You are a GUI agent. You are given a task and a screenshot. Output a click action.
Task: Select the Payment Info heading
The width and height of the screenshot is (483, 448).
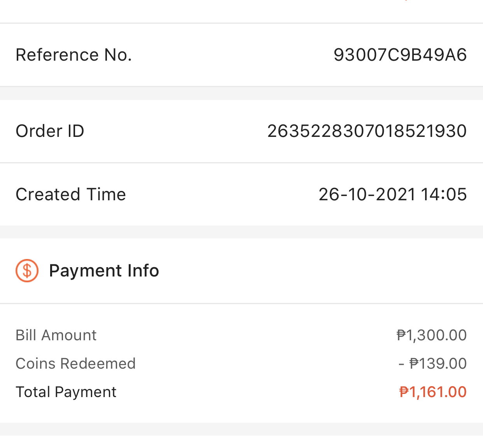[x=104, y=271]
